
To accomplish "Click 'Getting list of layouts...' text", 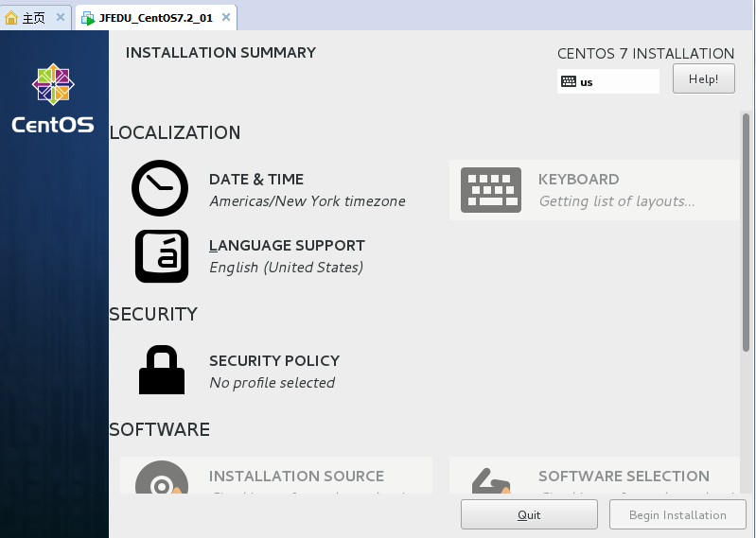I will point(617,201).
